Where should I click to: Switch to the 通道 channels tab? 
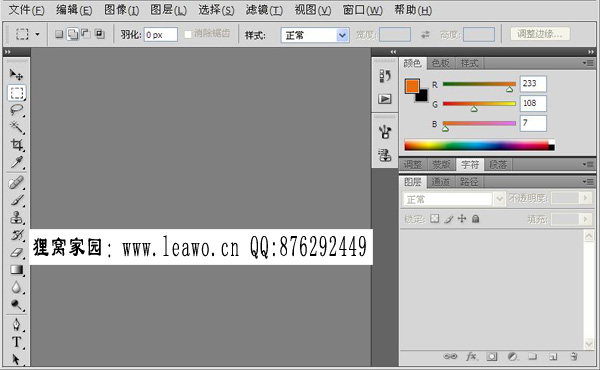440,182
